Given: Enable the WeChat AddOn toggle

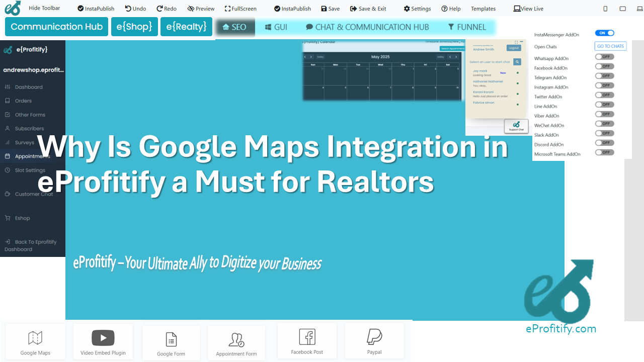Looking at the screenshot, I should click(604, 124).
